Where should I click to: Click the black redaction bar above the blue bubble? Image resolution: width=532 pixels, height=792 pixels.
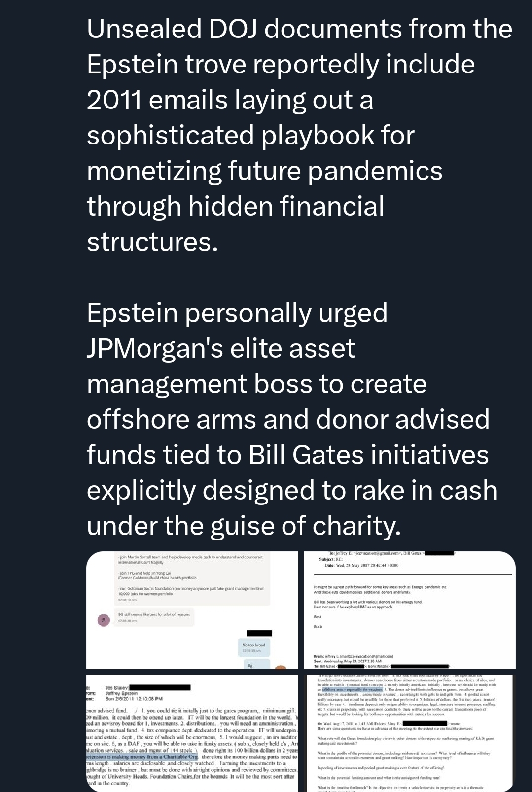tap(259, 633)
